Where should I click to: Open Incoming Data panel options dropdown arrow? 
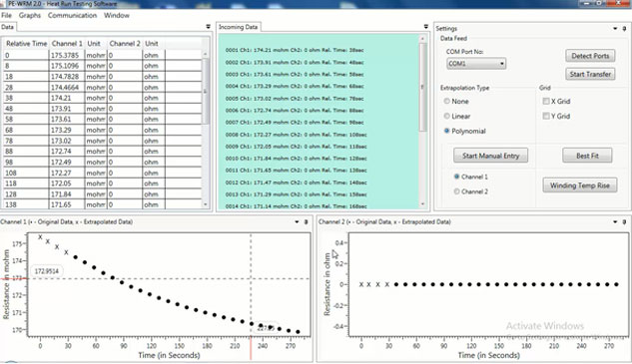pyautogui.click(x=425, y=27)
